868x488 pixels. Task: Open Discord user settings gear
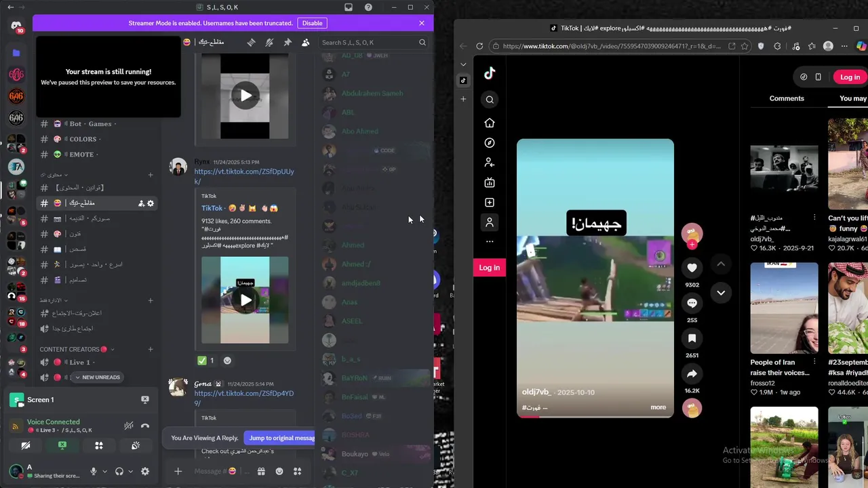point(144,471)
